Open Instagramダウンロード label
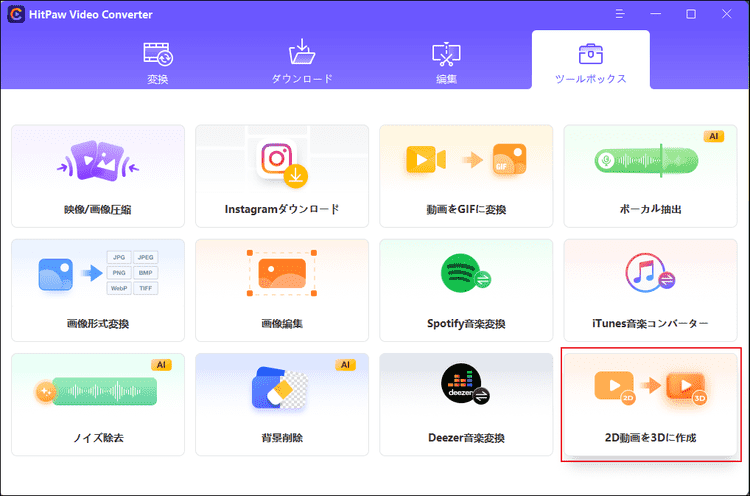Screen dimensions: 750x496 (282, 209)
